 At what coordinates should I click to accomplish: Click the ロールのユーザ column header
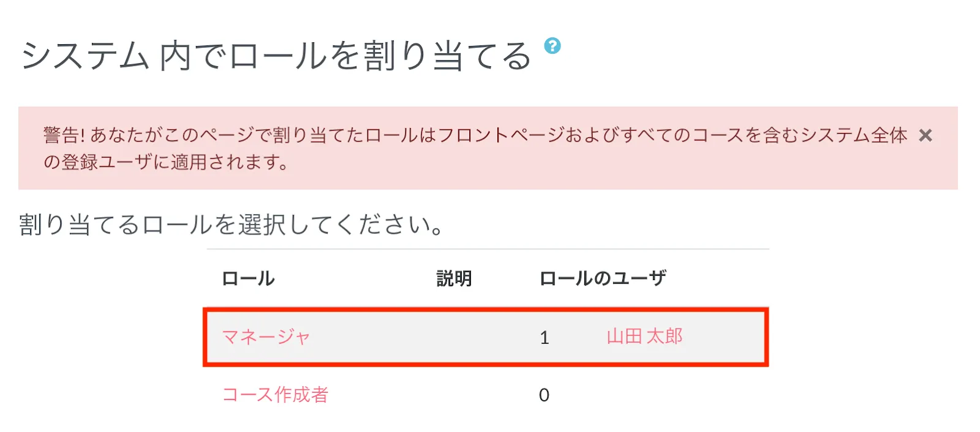tap(602, 279)
